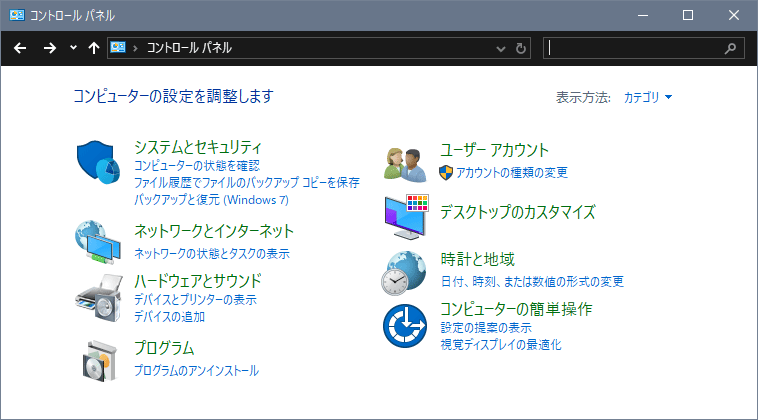
Task: Click the Desktop Customization monitor icon
Action: [x=406, y=216]
